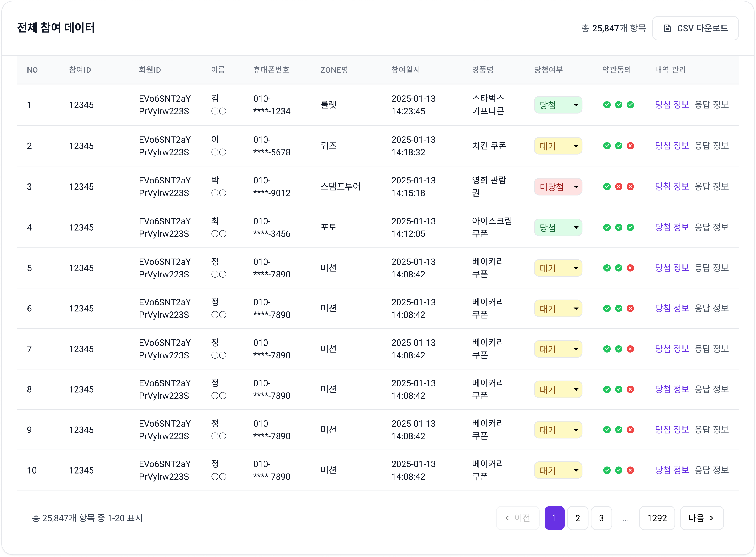The width and height of the screenshot is (756, 557).
Task: Click the red X icon in row 10
Action: (x=630, y=470)
